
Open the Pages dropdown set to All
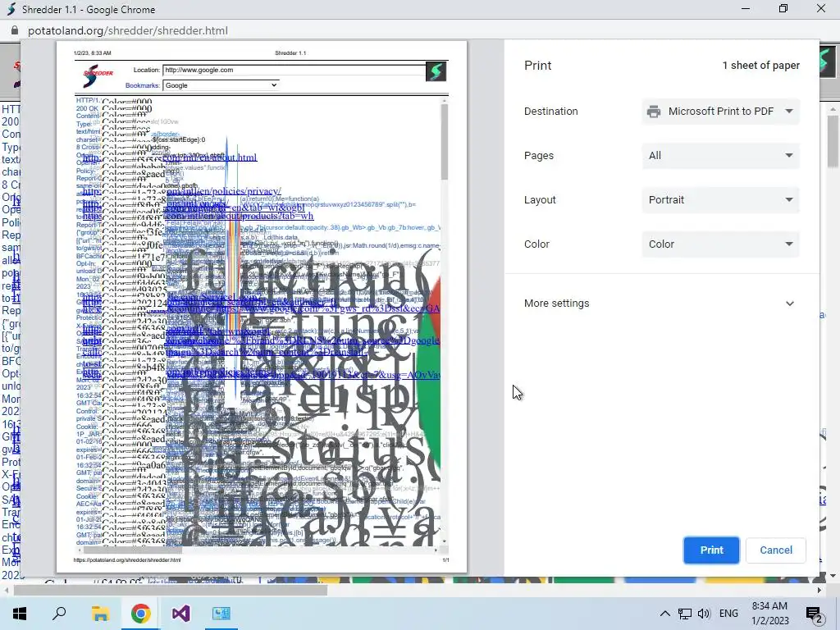720,156
